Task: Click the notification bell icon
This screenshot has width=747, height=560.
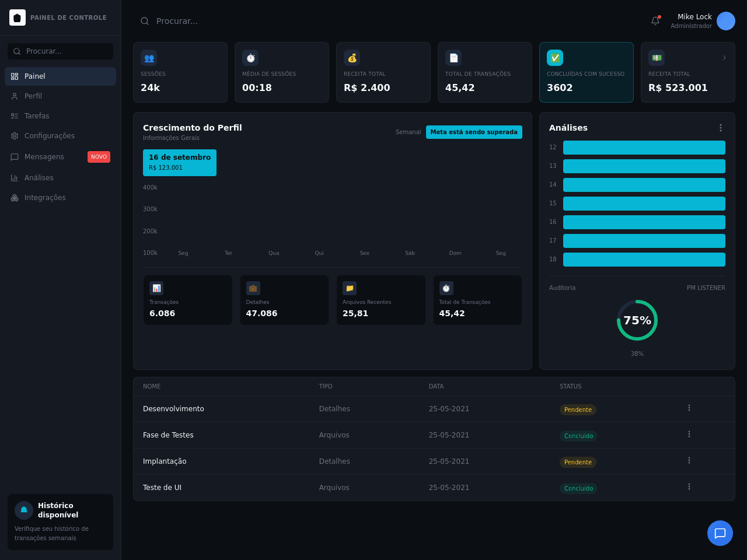Action: point(655,21)
